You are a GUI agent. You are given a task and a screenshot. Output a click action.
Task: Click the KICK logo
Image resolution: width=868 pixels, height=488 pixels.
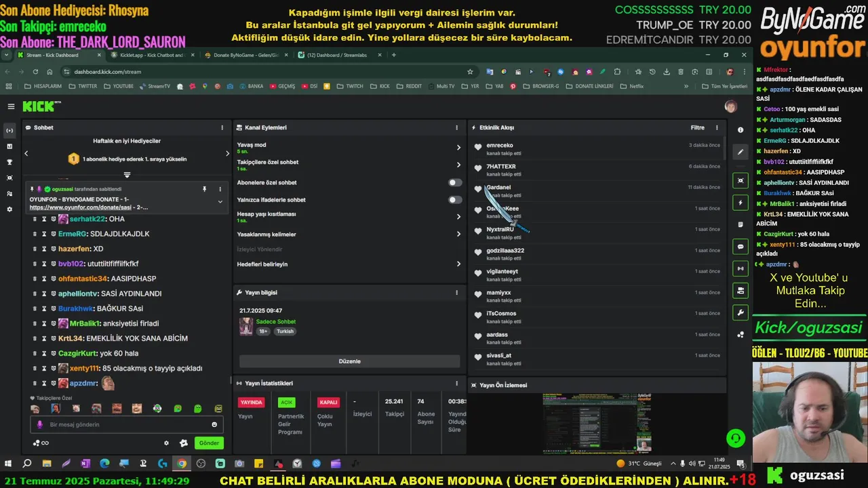coord(41,106)
